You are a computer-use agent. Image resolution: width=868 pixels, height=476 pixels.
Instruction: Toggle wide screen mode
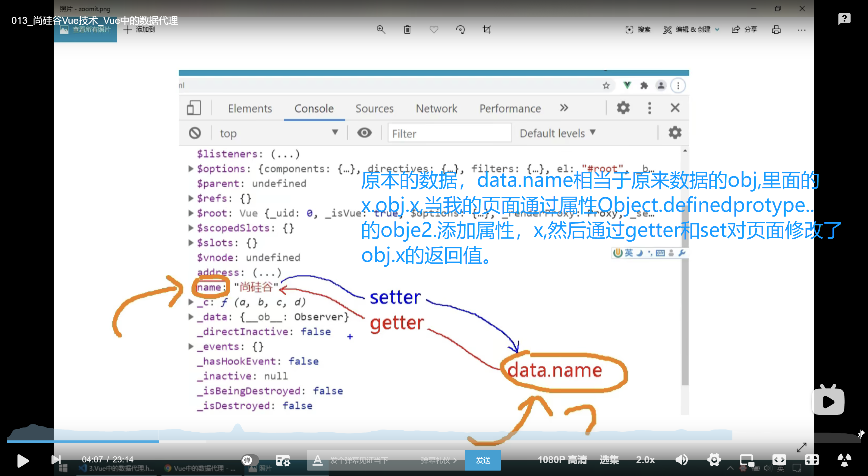point(779,460)
